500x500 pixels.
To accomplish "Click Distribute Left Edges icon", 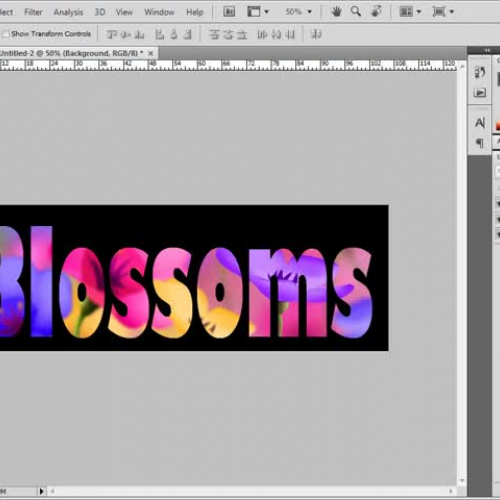I will click(262, 34).
